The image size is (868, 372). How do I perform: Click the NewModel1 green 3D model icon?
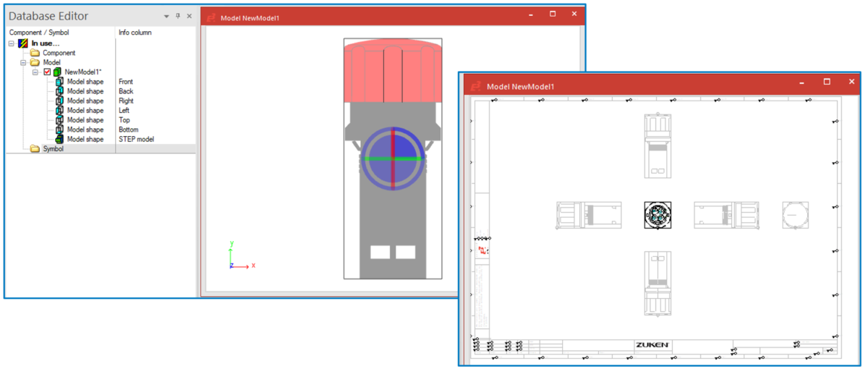pos(57,72)
